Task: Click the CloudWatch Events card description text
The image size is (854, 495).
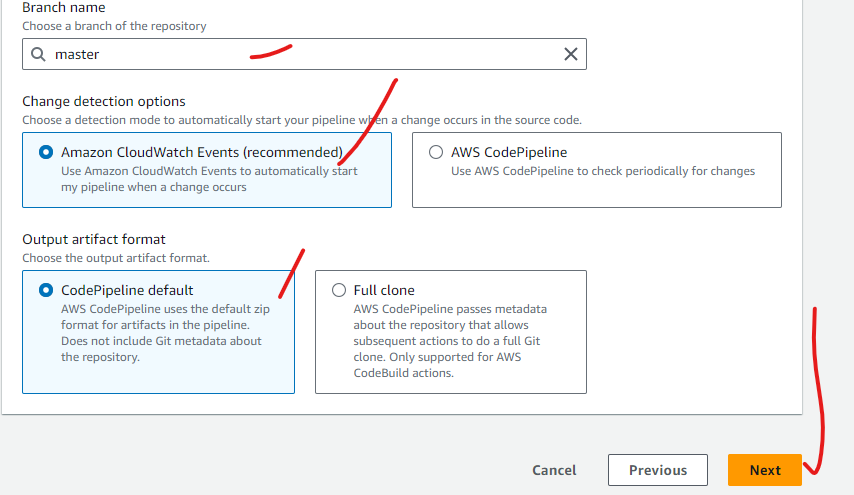Action: pyautogui.click(x=209, y=179)
